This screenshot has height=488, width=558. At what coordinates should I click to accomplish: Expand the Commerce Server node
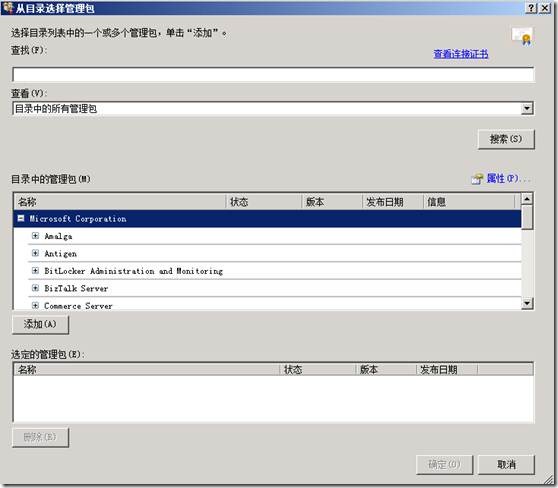(35, 305)
